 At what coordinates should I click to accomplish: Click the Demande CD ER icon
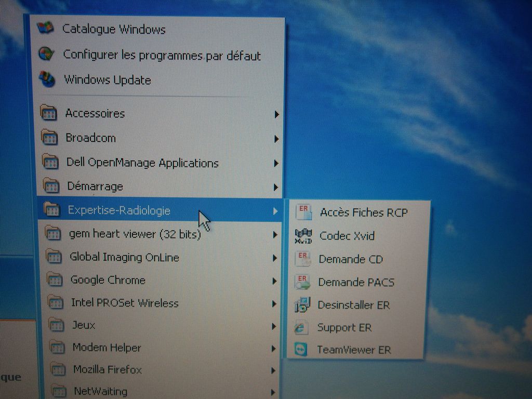303,259
